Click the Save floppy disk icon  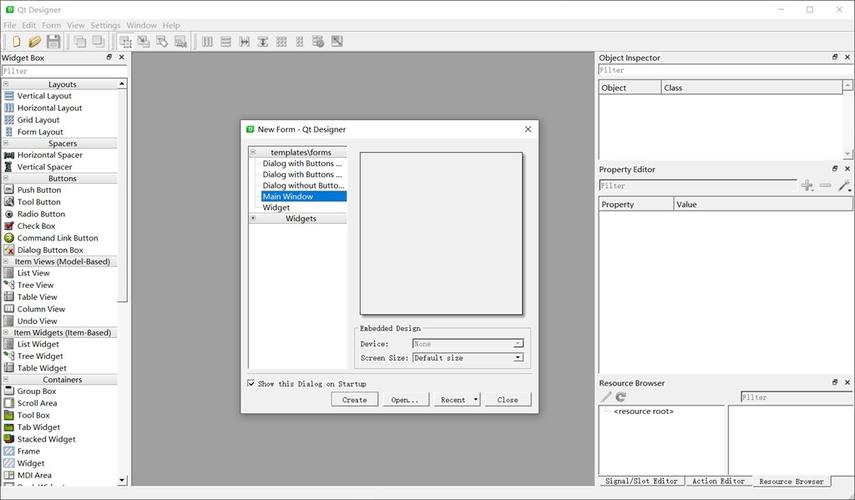pyautogui.click(x=53, y=41)
